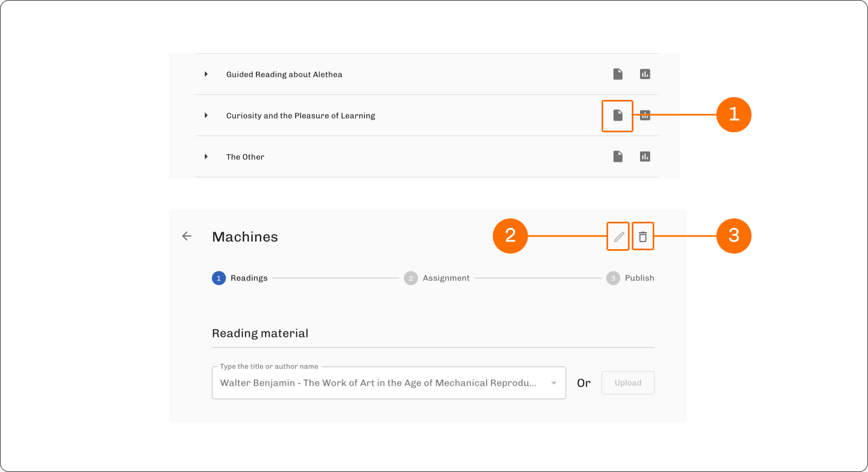Click the Machines heading

(245, 237)
